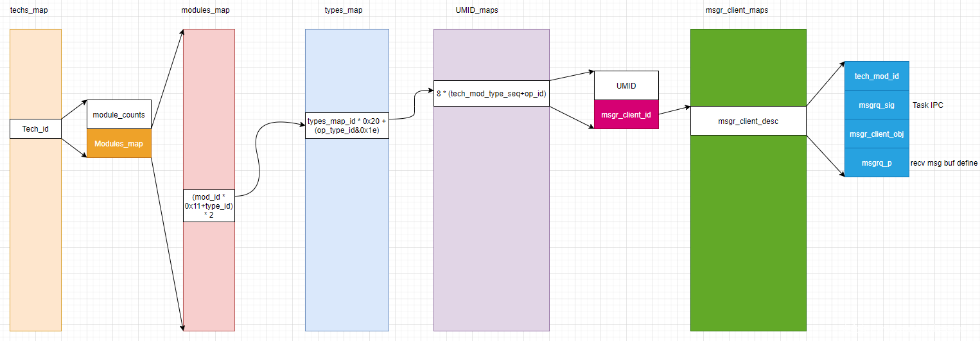Click the msgr_client_maps column title
This screenshot has width=980, height=341.
point(737,10)
